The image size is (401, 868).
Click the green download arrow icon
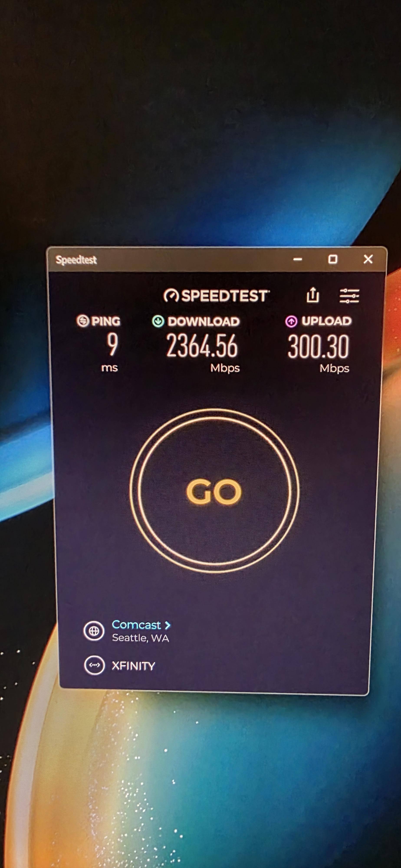click(158, 321)
